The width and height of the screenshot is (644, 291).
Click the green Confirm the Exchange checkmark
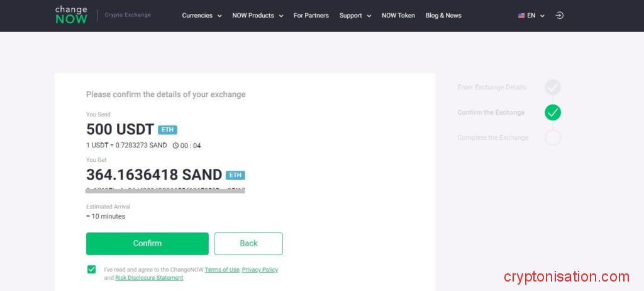coord(553,113)
